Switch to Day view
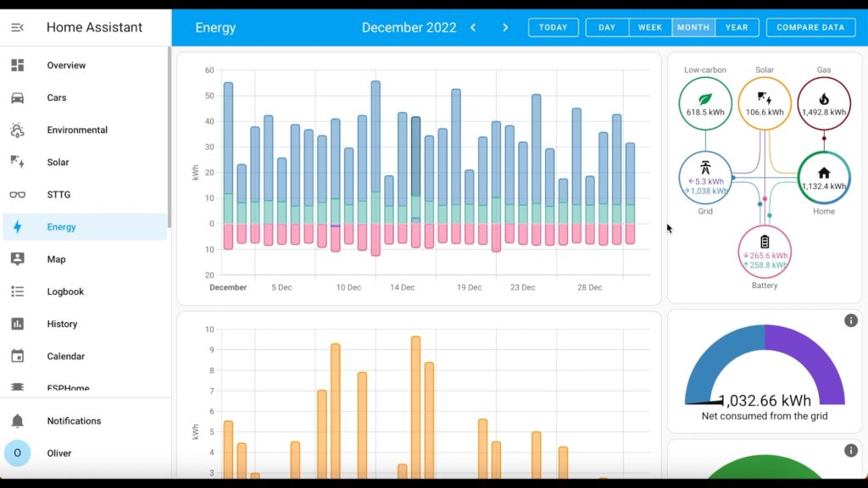 (x=607, y=27)
